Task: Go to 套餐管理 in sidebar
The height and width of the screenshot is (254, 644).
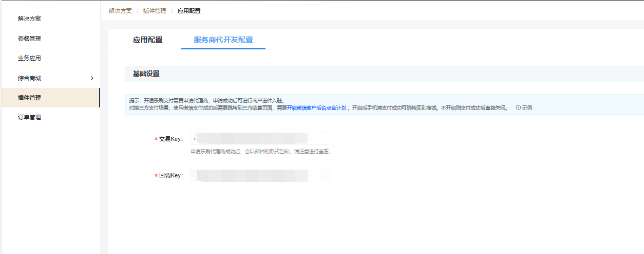Action: pos(29,39)
